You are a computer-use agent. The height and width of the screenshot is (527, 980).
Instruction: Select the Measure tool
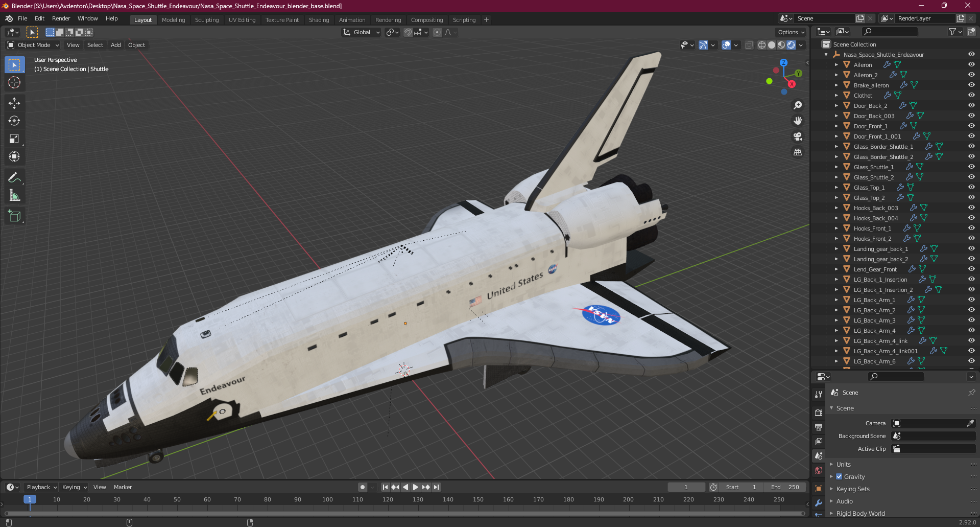click(x=14, y=196)
